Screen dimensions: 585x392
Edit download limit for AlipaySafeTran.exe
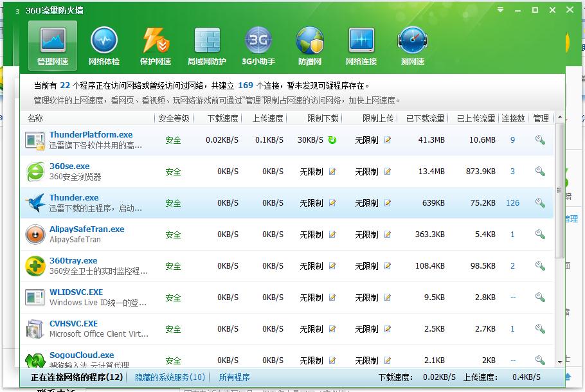[332, 234]
